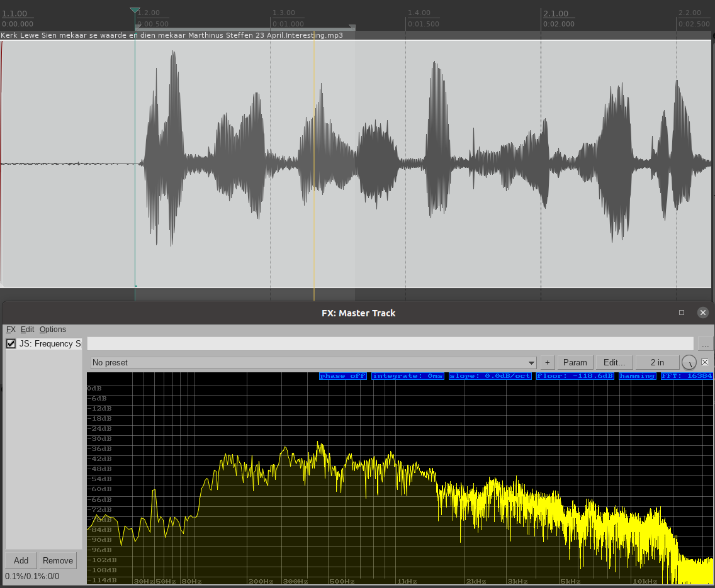
Task: Open the Options menu
Action: pos(53,330)
